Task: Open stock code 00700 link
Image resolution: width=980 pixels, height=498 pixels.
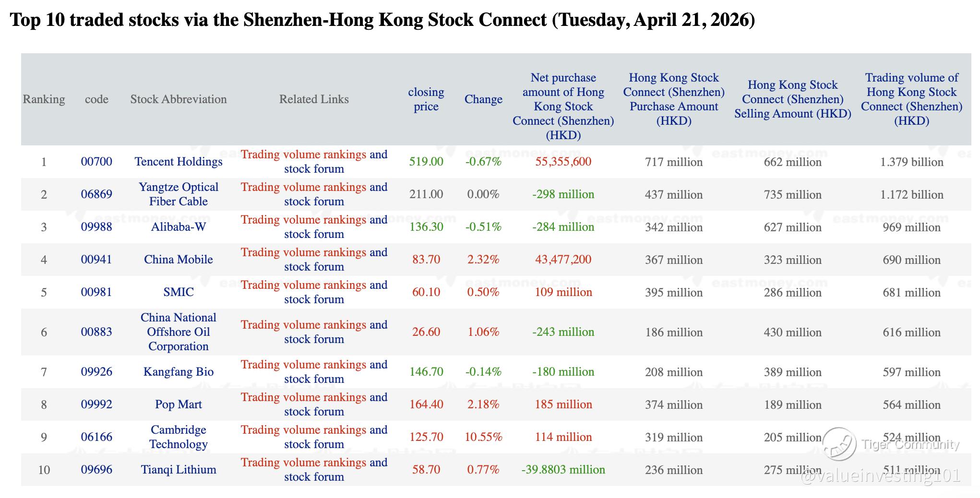Action: [96, 162]
